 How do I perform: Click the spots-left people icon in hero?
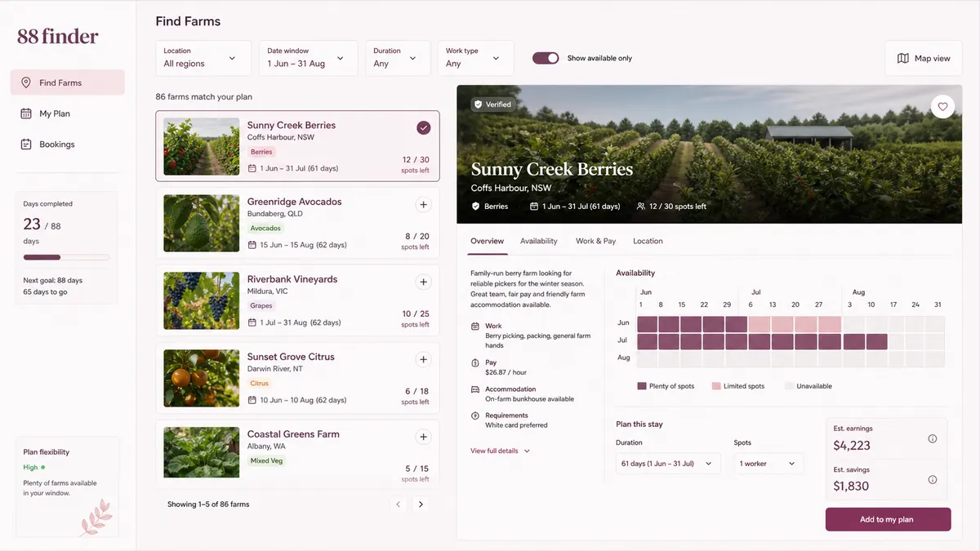click(641, 207)
